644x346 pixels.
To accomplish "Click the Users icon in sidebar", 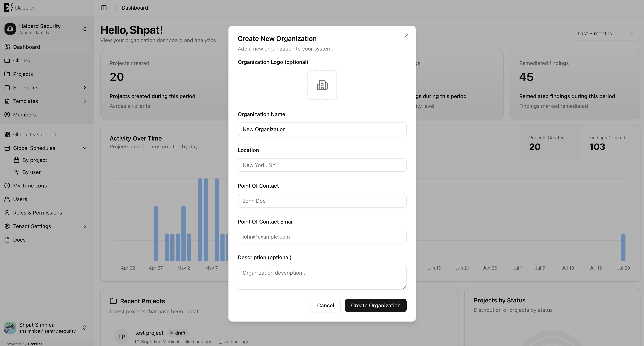I will [7, 199].
